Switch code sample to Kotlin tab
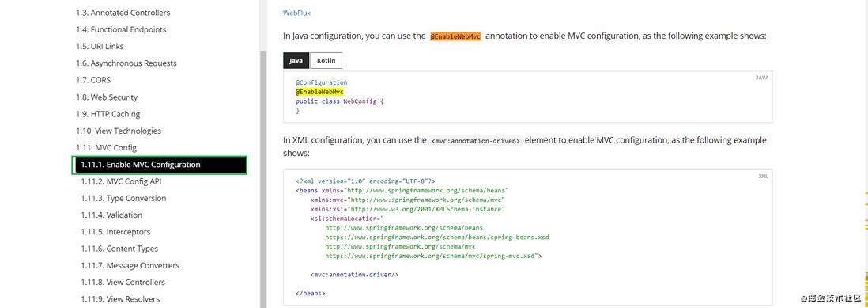 point(326,60)
